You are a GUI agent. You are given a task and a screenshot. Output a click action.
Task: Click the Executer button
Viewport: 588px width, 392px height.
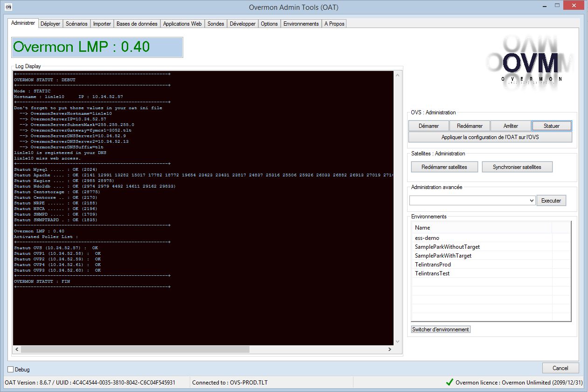point(551,201)
